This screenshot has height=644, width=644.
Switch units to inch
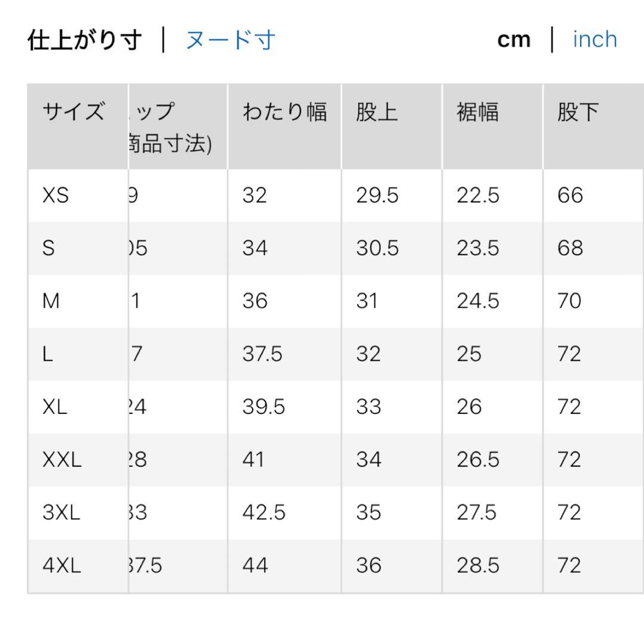595,40
